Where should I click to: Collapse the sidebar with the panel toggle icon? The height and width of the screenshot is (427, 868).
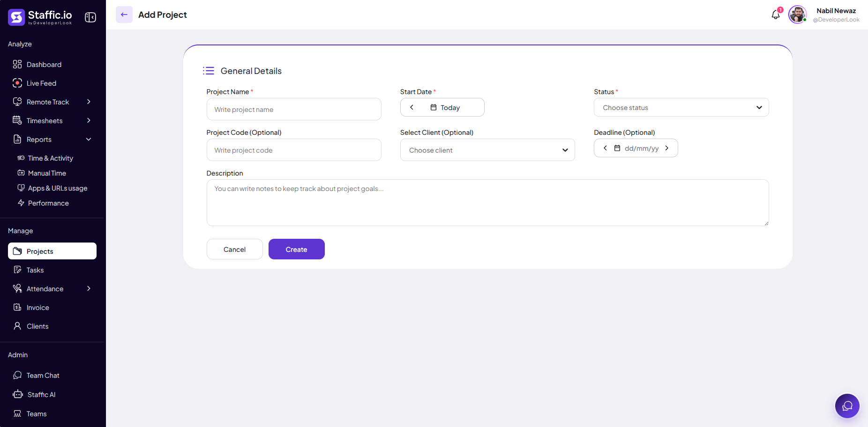pyautogui.click(x=90, y=17)
